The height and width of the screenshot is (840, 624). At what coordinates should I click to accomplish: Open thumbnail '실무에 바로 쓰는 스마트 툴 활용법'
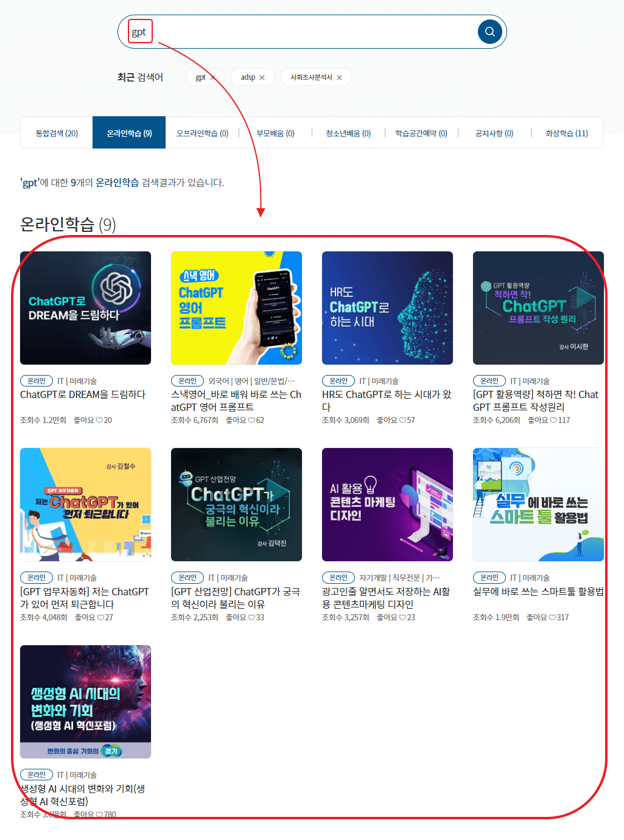(538, 505)
